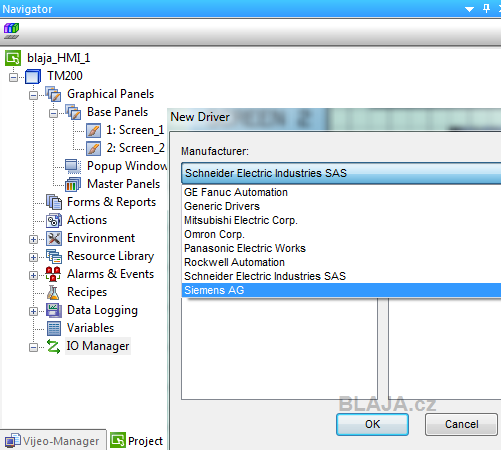Choose Rockwell Automation manufacturer
Image resolution: width=501 pixels, height=450 pixels.
[341, 262]
